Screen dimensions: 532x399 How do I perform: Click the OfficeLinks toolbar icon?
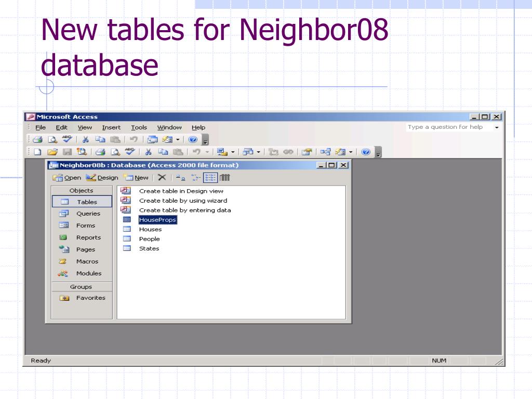tap(222, 152)
